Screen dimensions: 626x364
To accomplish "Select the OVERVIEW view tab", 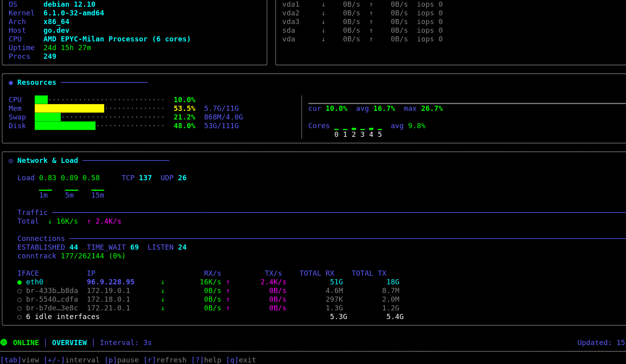I will [69, 343].
